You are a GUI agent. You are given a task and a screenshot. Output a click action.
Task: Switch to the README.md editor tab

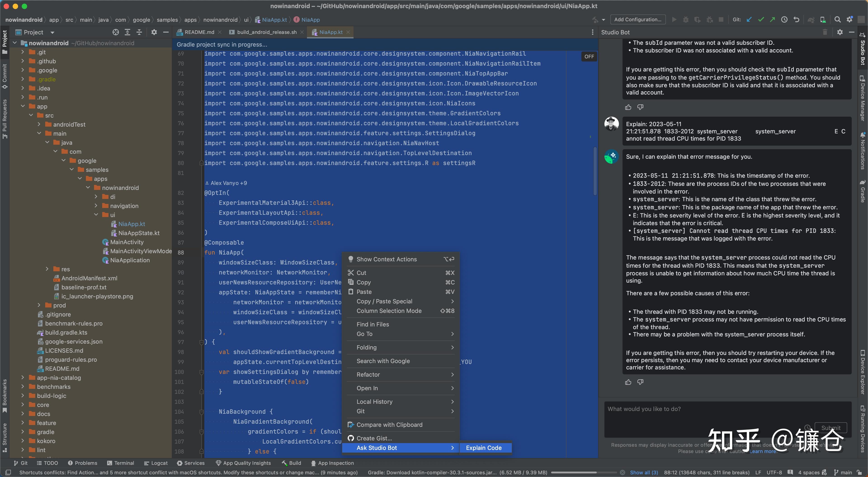199,32
